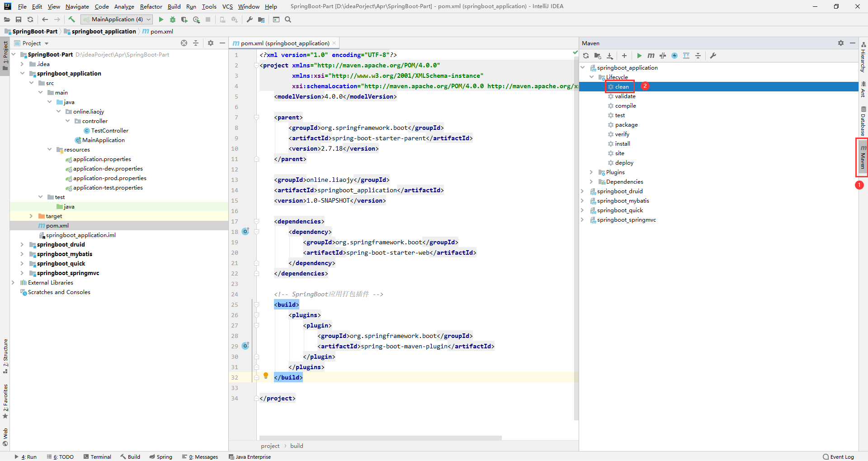This screenshot has width=868, height=461.
Task: Toggle the Favorites side tool window tab
Action: click(5, 402)
